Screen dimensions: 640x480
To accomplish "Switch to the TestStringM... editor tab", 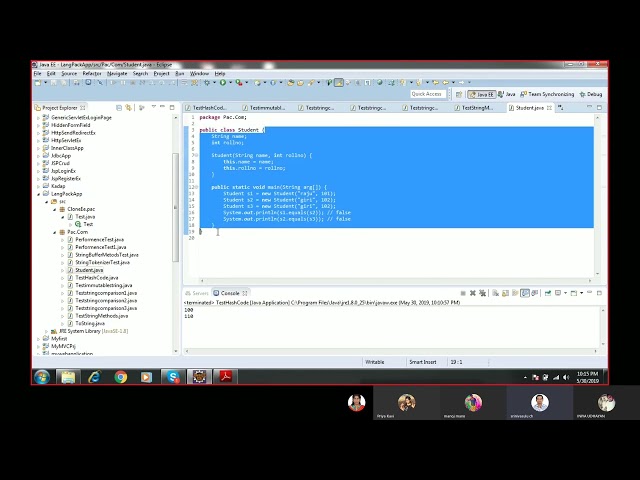I will (x=474, y=108).
